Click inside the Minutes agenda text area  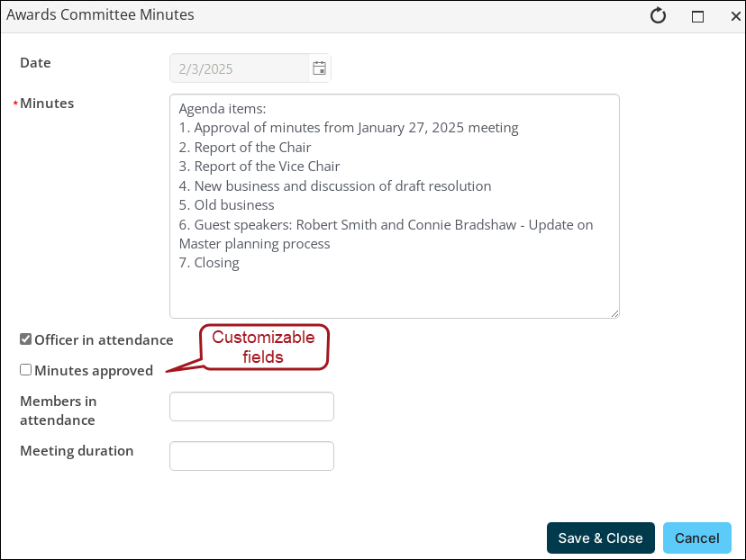395,206
